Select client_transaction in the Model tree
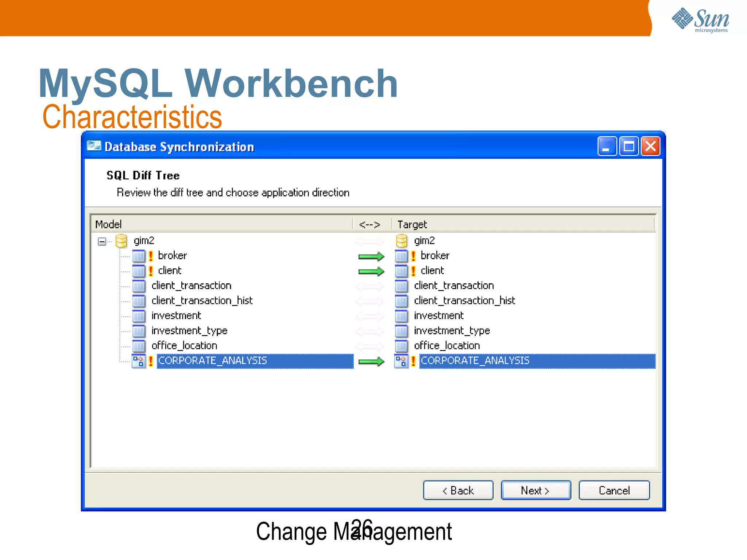Image resolution: width=747 pixels, height=560 pixels. coord(191,285)
